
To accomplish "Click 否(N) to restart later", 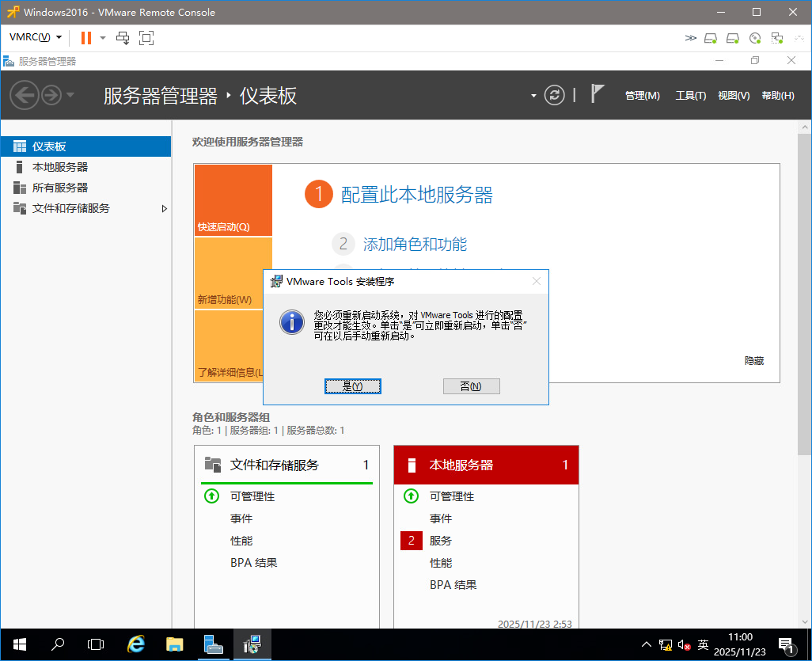I will click(x=471, y=386).
